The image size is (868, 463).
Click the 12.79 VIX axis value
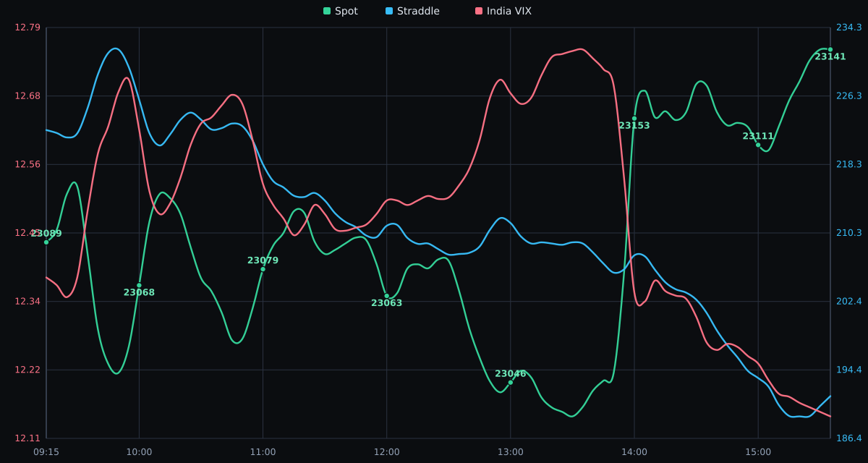27,27
